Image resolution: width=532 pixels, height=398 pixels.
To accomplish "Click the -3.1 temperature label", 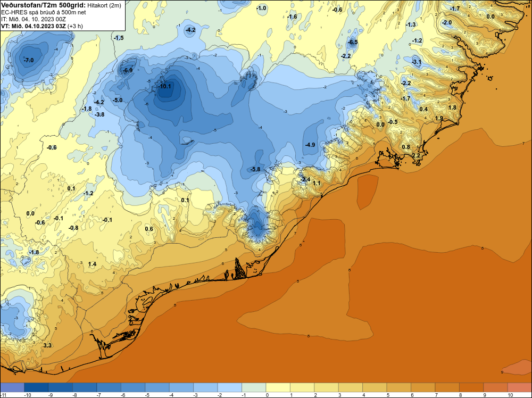I will 417,62.
